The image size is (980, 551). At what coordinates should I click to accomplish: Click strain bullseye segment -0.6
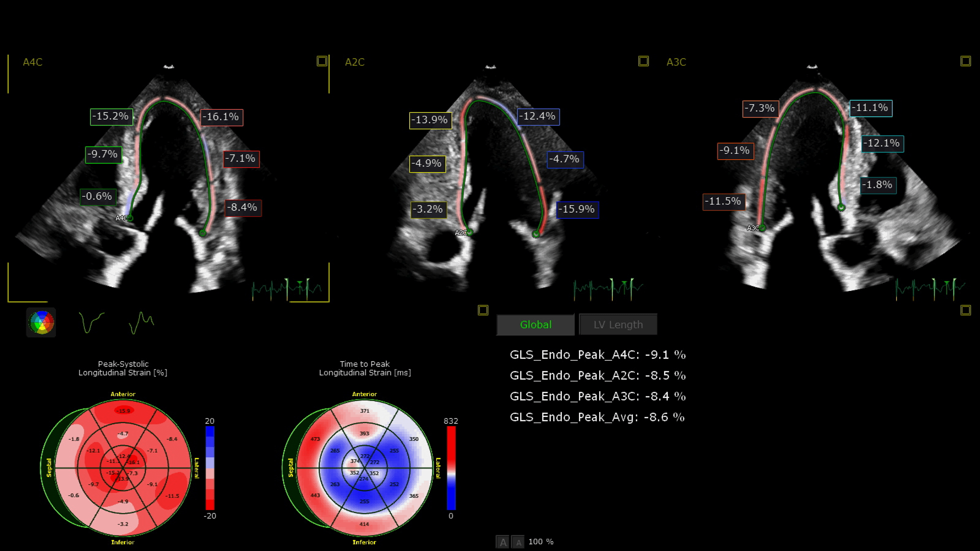pyautogui.click(x=74, y=496)
